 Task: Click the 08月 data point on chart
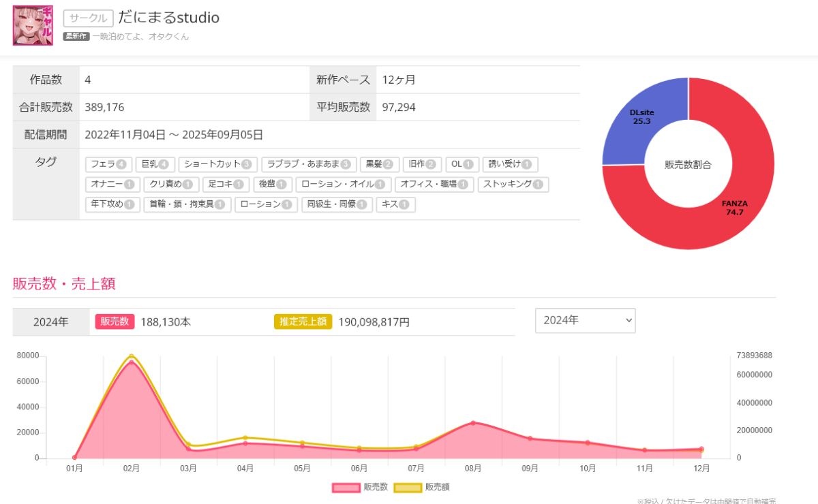pos(473,423)
